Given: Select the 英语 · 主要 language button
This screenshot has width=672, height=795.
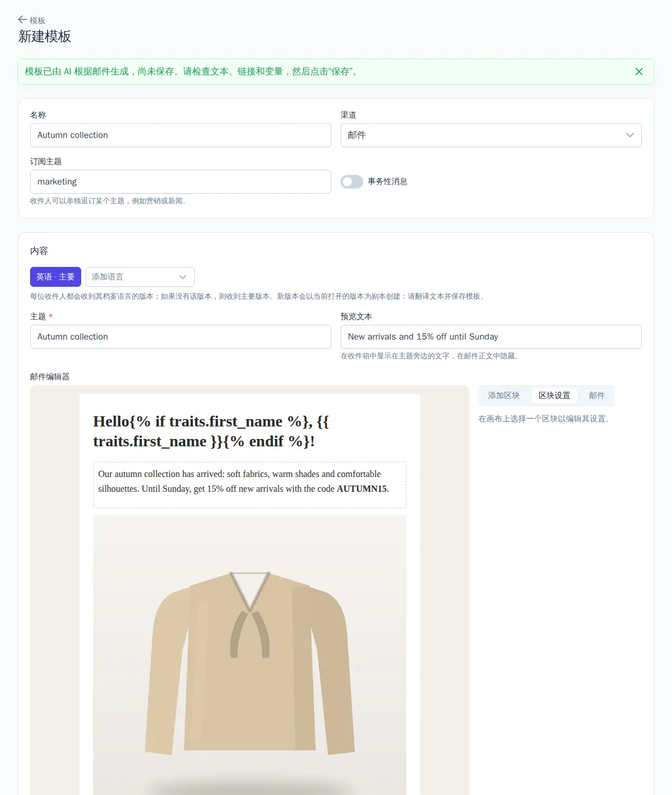Looking at the screenshot, I should 56,277.
